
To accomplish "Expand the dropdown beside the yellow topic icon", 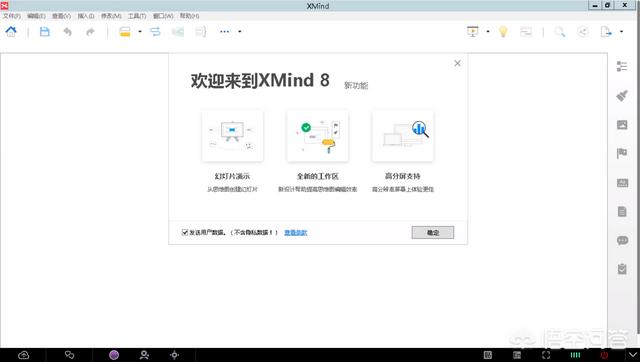I will pyautogui.click(x=140, y=32).
